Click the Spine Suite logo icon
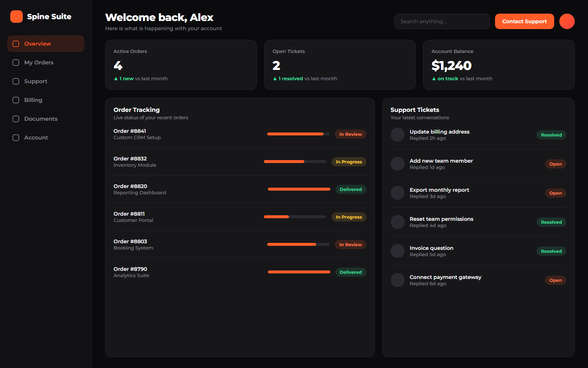Image resolution: width=588 pixels, height=368 pixels. click(x=17, y=17)
